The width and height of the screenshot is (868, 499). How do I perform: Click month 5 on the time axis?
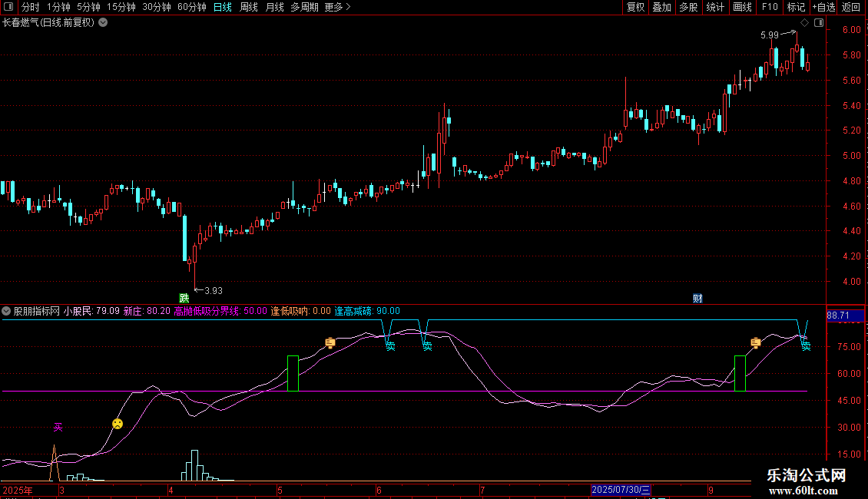[280, 491]
